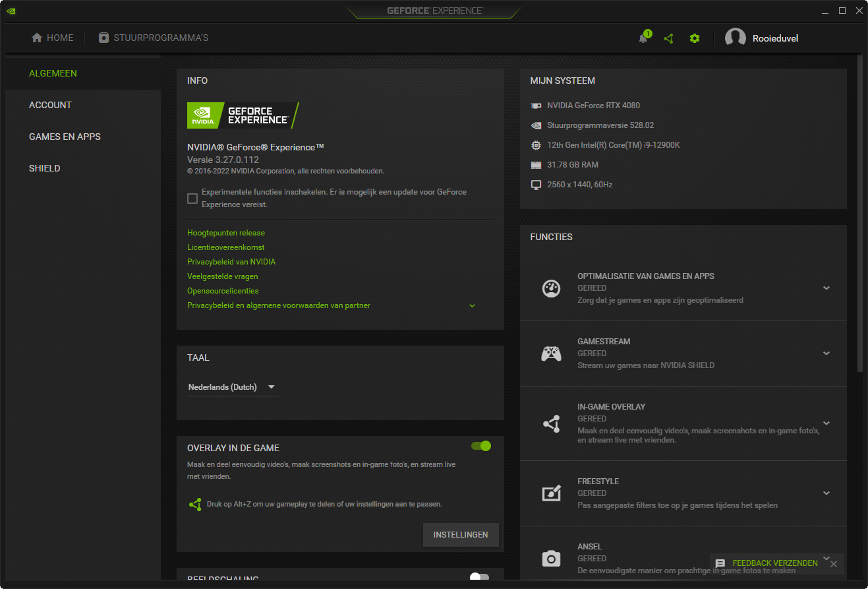868x589 pixels.
Task: Expand the Freestyle feature chevron
Action: pyautogui.click(x=826, y=493)
